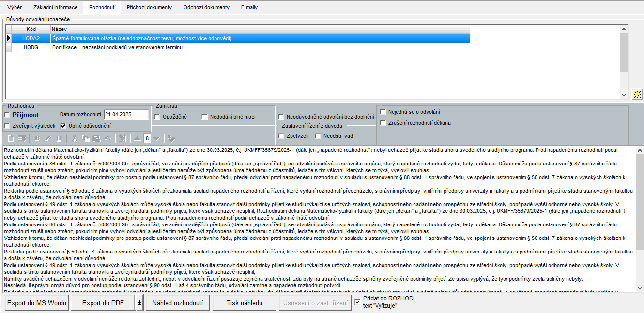Open the E-maily tab
The width and height of the screenshot is (644, 313).
(x=249, y=8)
